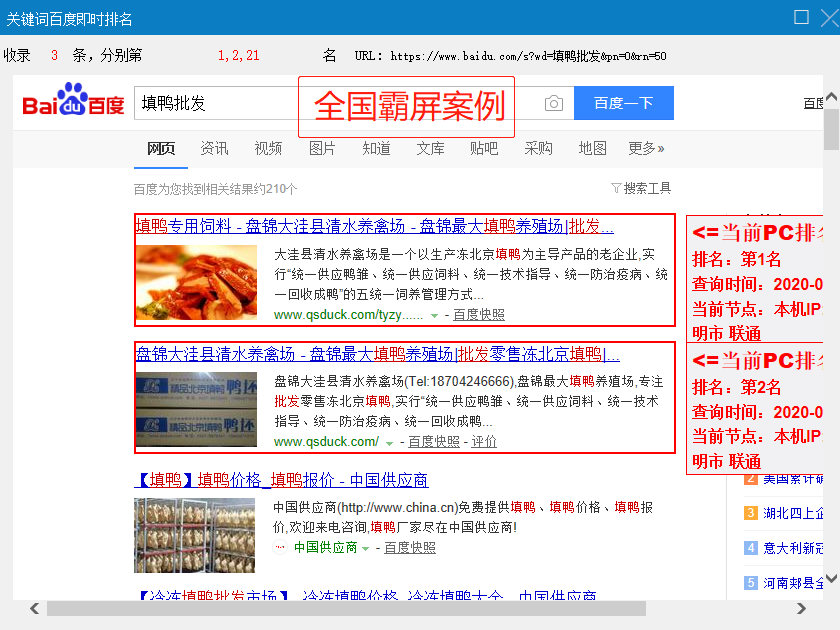The image size is (840, 630).
Task: Open 百度快照 for the second result
Action: pos(433,442)
